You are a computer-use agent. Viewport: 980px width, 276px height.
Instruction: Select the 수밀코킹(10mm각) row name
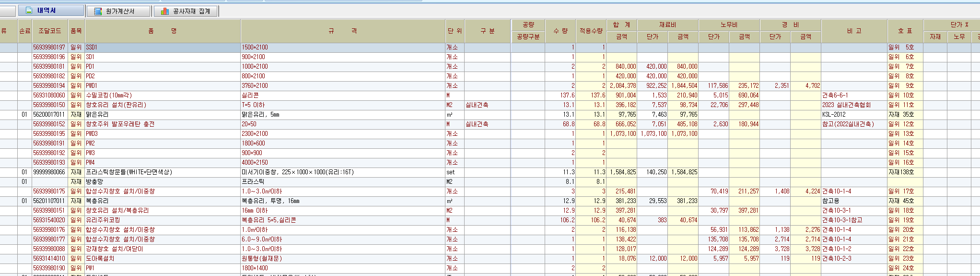click(109, 96)
